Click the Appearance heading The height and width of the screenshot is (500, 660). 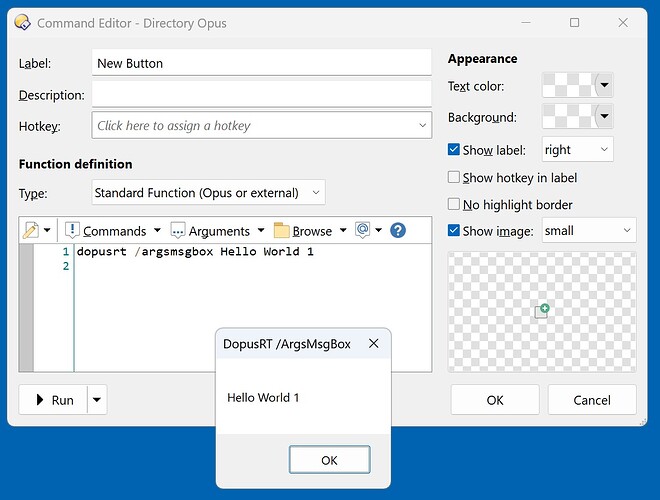point(482,59)
